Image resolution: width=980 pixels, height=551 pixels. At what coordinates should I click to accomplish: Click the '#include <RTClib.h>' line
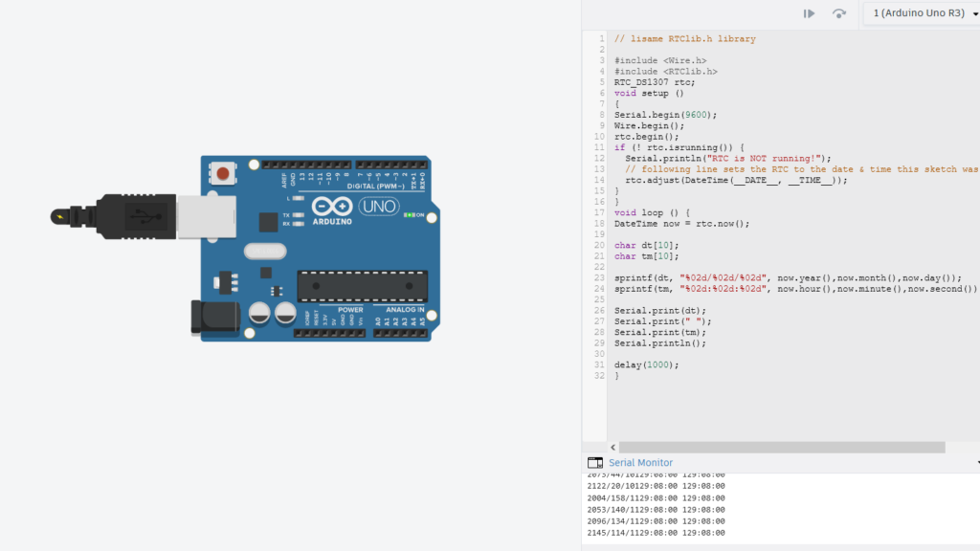[666, 71]
